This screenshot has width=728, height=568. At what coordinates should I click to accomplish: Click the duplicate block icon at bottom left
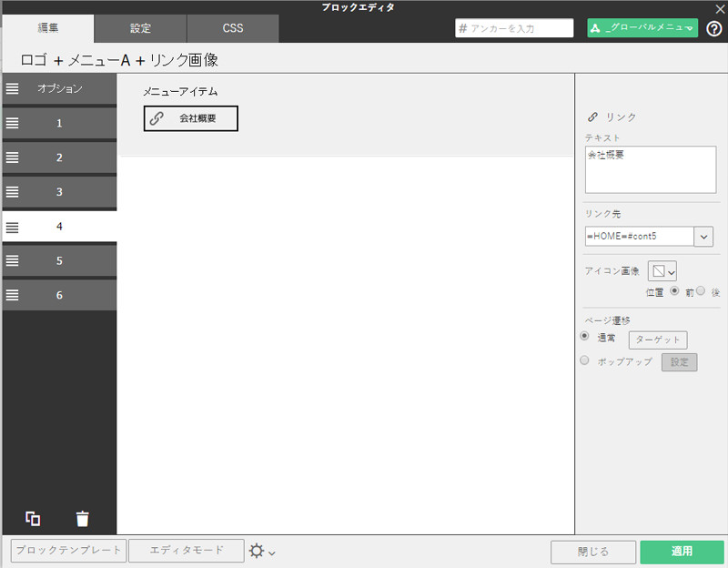34,518
